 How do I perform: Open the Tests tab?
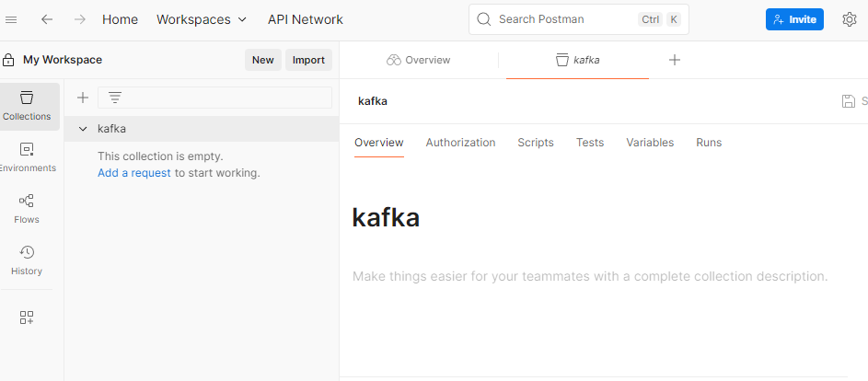pyautogui.click(x=590, y=143)
